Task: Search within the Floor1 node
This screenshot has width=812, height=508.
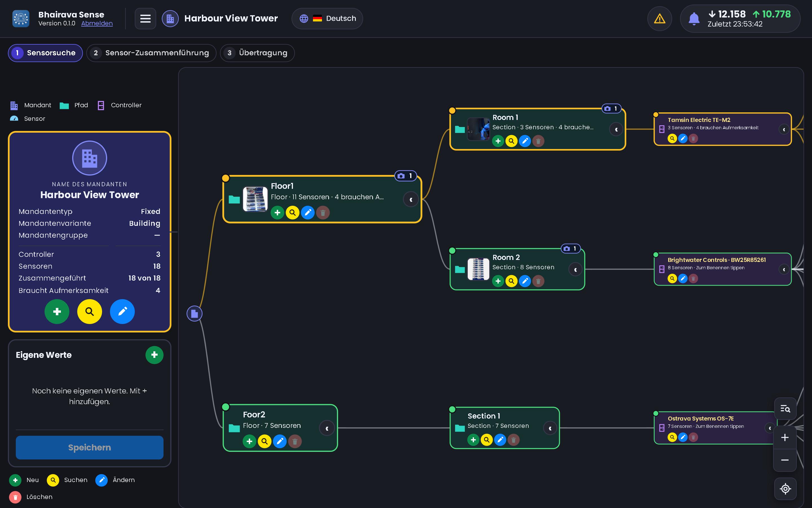Action: [293, 213]
